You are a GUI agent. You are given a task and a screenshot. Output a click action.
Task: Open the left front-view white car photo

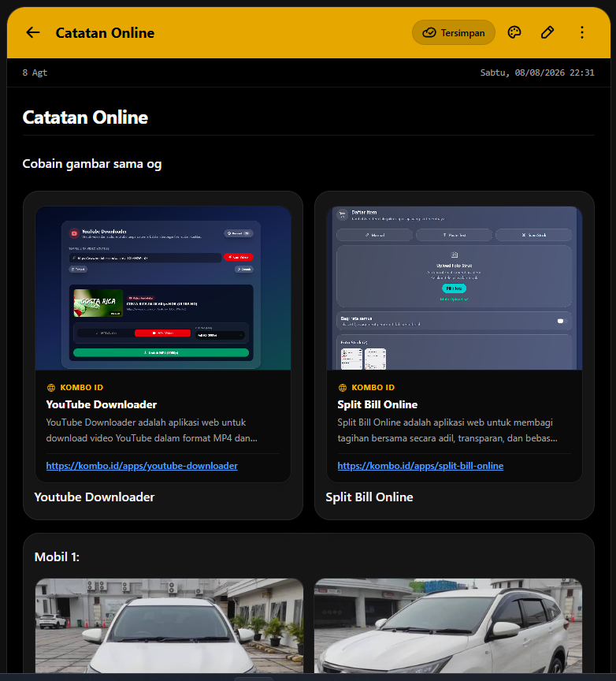click(x=169, y=625)
